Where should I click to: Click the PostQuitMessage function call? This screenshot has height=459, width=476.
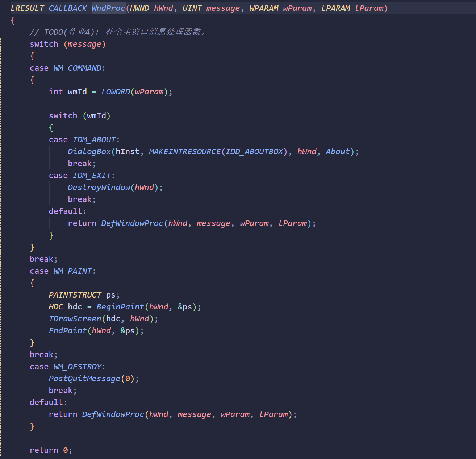click(84, 379)
